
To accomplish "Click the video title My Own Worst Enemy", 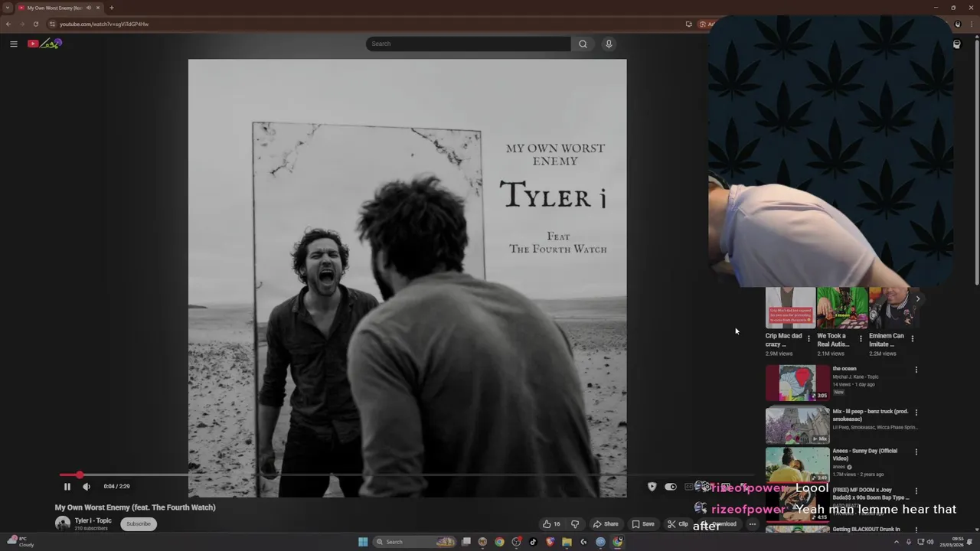I will point(135,507).
